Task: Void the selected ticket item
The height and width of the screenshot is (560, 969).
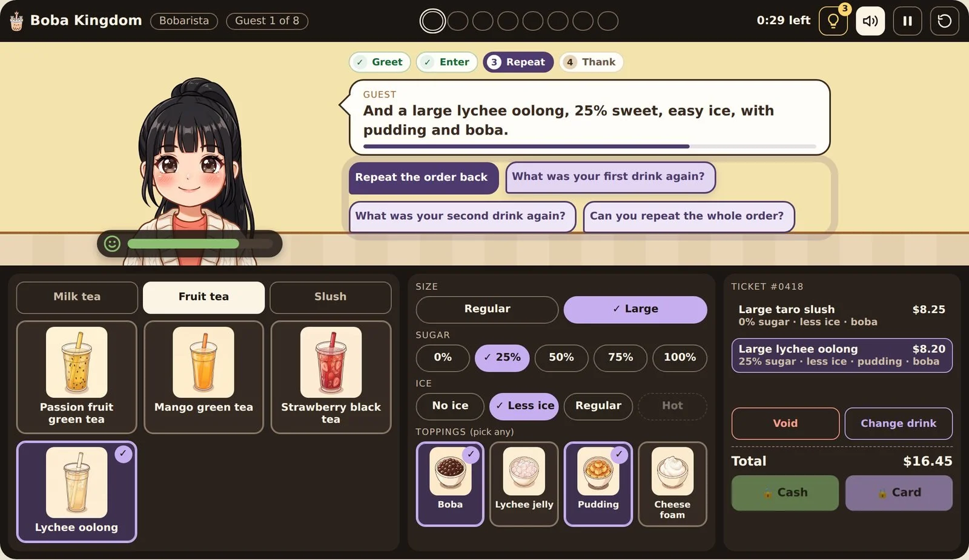Action: (x=785, y=424)
